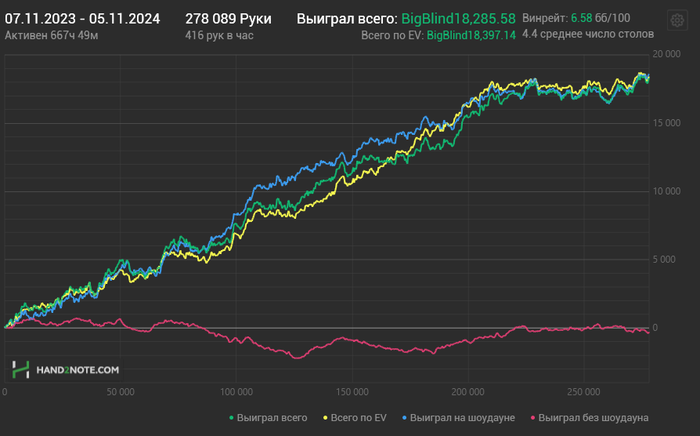Image resolution: width=700 pixels, height=436 pixels.
Task: Open the graph settings gear icon
Action: 677,21
